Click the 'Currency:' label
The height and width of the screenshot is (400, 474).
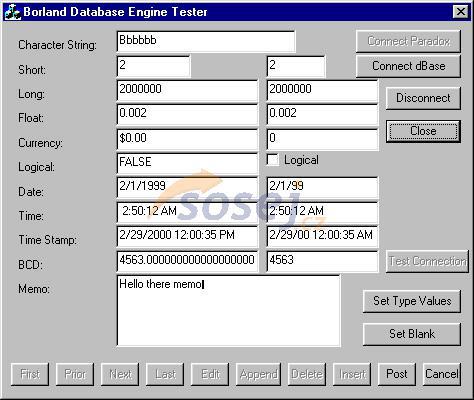click(40, 143)
